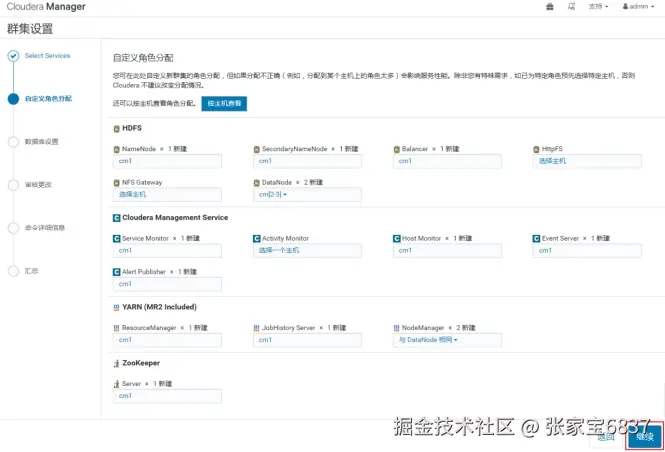This screenshot has width=665, height=452.
Task: Click the NameNode role icon
Action: [x=117, y=149]
